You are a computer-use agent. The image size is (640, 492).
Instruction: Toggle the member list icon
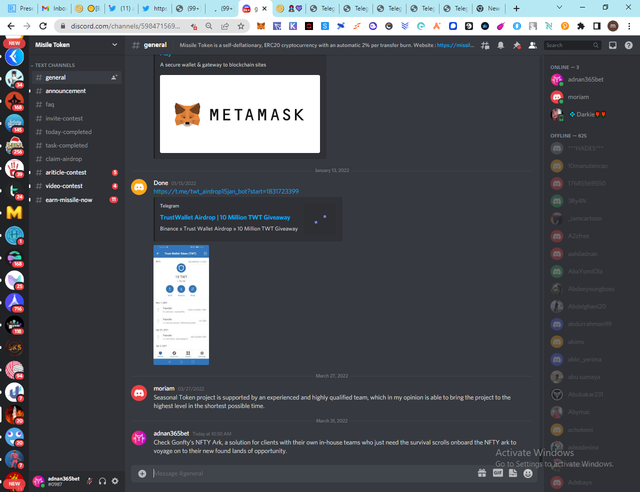click(532, 45)
